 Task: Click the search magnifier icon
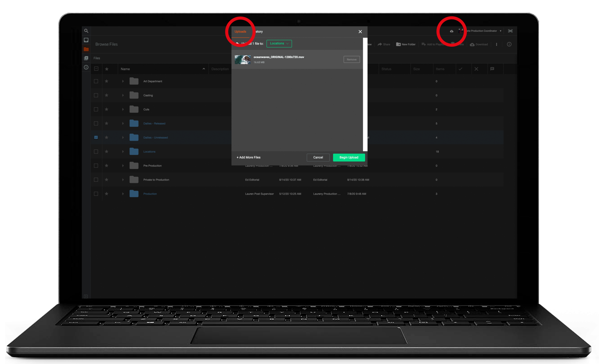point(86,31)
